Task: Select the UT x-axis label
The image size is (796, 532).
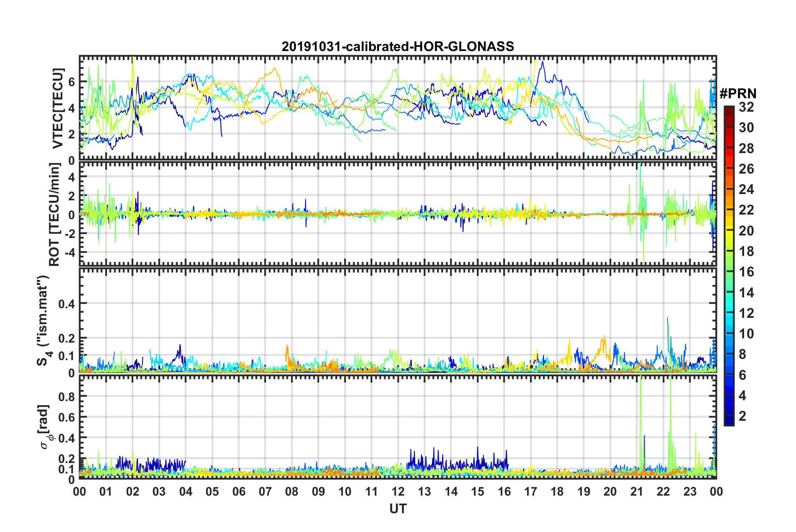Action: click(x=398, y=509)
